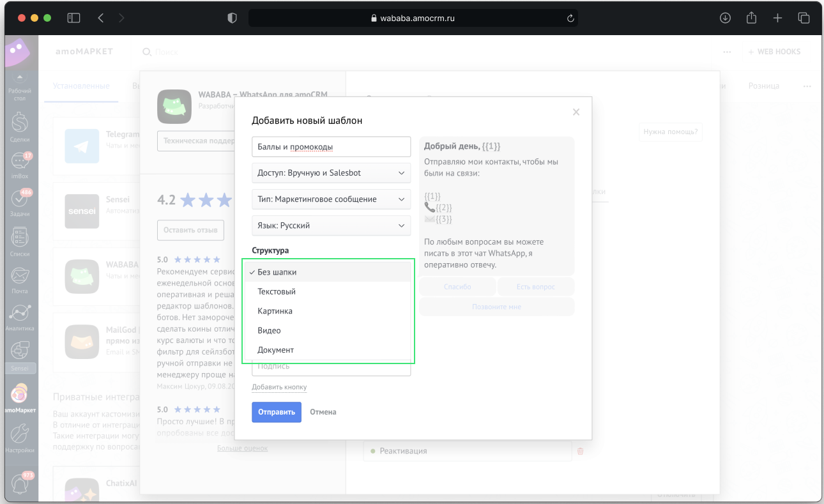Select 'Видео' header option
The width and height of the screenshot is (824, 504).
coord(328,330)
